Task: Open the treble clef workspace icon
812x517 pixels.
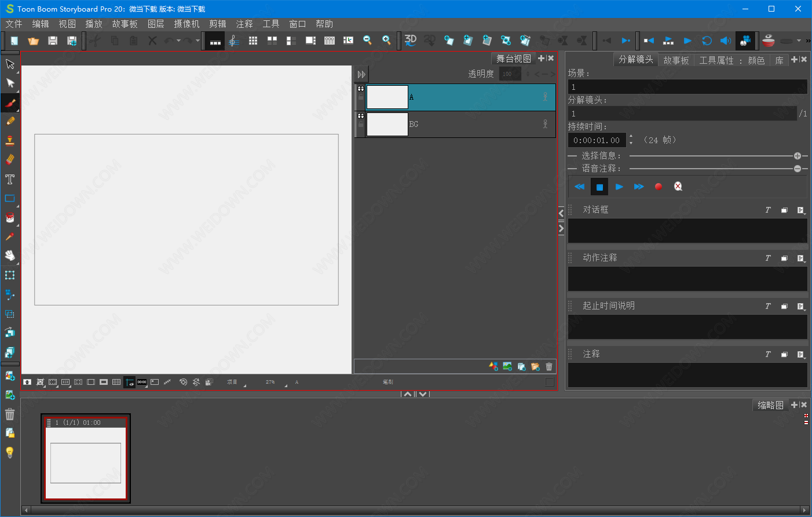Action: 234,41
